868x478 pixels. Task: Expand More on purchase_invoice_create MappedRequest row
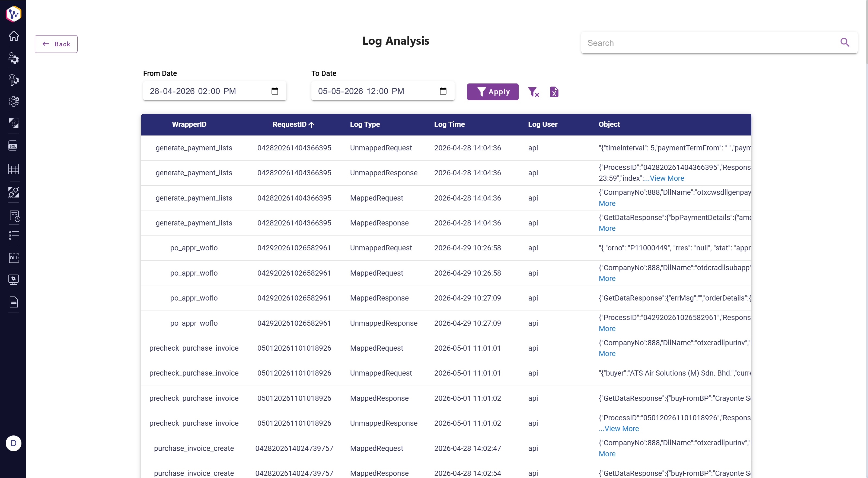click(607, 454)
